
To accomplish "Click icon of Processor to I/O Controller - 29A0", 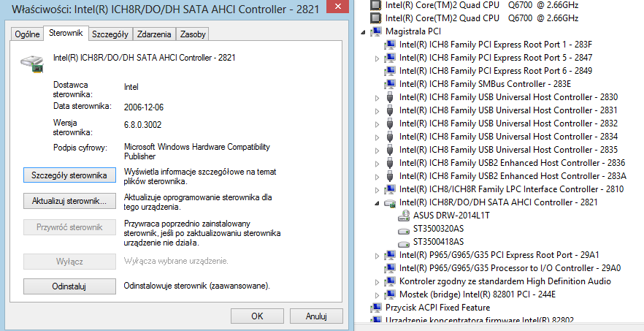I will 390,268.
